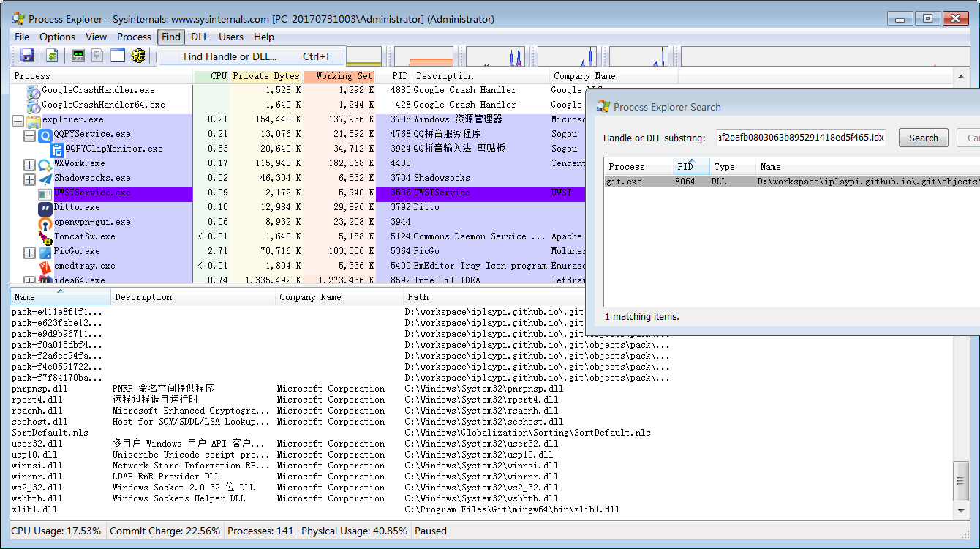This screenshot has height=549, width=980.
Task: Click the Save floppy-disk toolbar icon
Action: click(x=28, y=56)
